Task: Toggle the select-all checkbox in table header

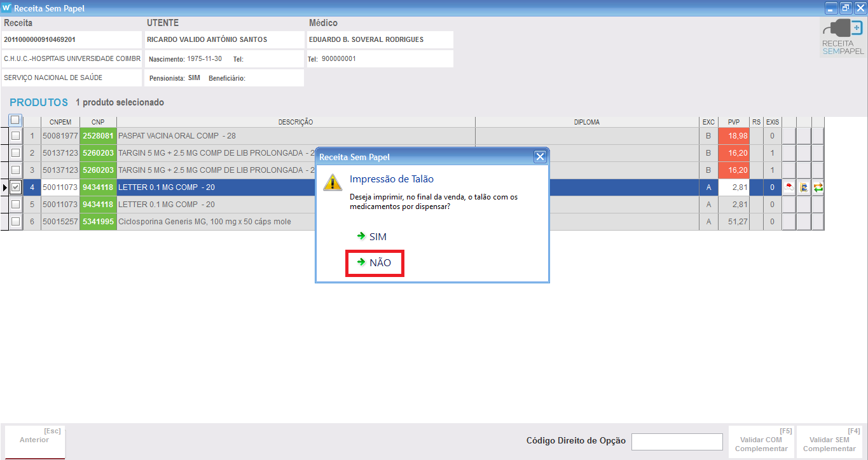Action: coord(15,120)
